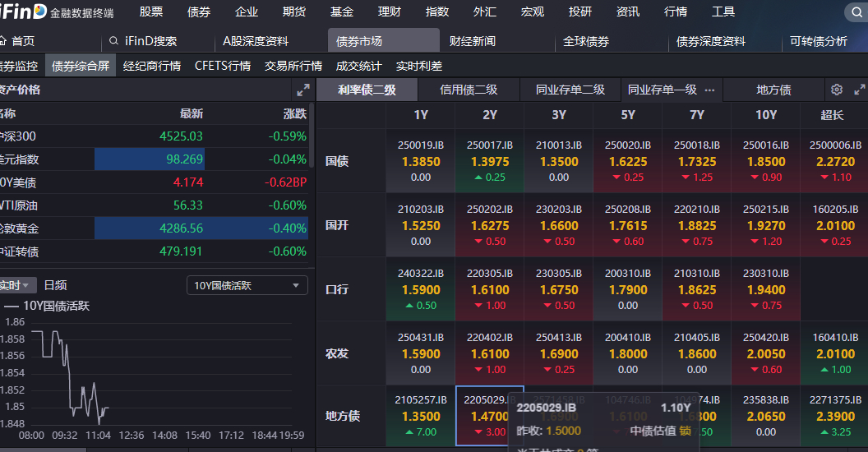This screenshot has height=452, width=868.
Task: Switch to the 同业存单一级 tab
Action: point(662,90)
